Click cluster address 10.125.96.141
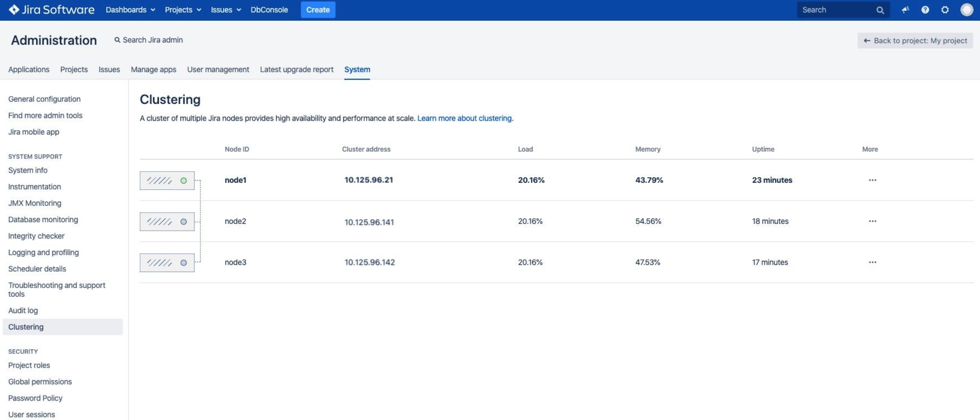Image resolution: width=980 pixels, height=420 pixels. pyautogui.click(x=369, y=222)
